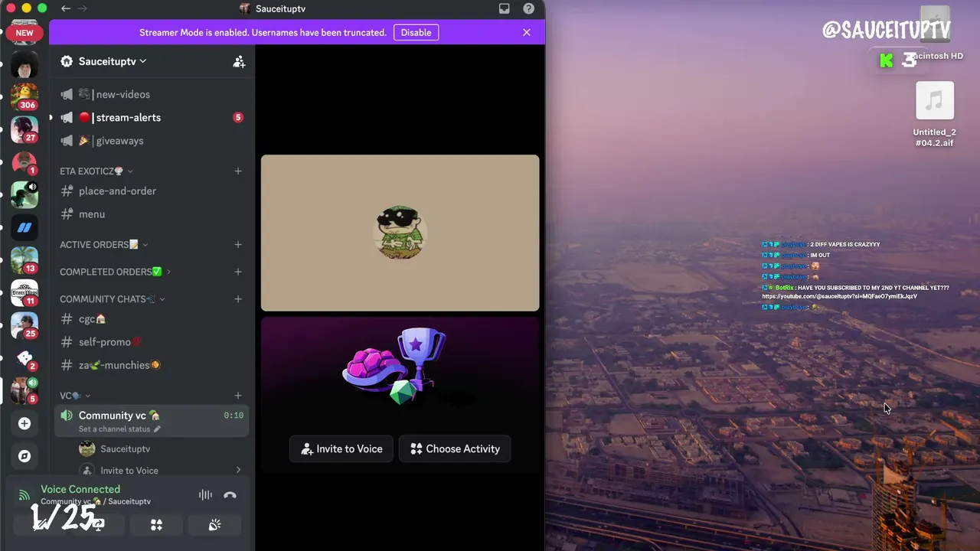
Task: Open the place-and-order channel
Action: pos(152,191)
